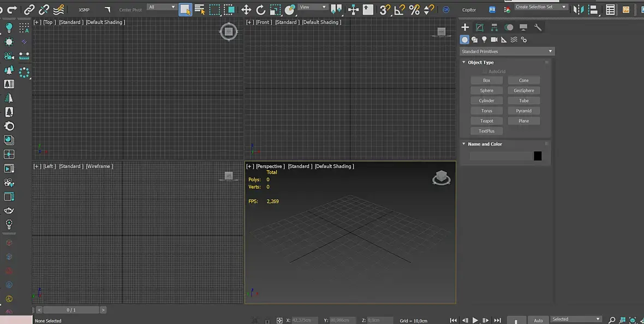The image size is (644, 324).
Task: Switch to the Utilities wrench tab
Action: [x=538, y=27]
